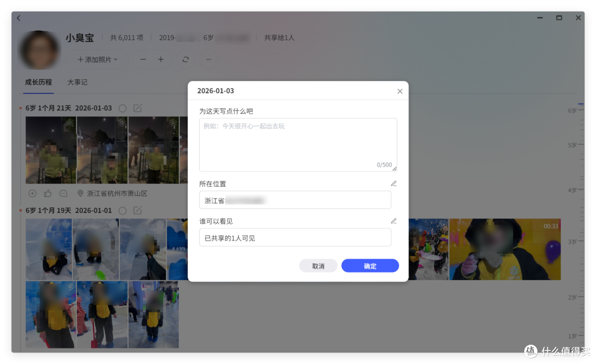
Task: Click the 共享给1人 sharing text
Action: 279,38
